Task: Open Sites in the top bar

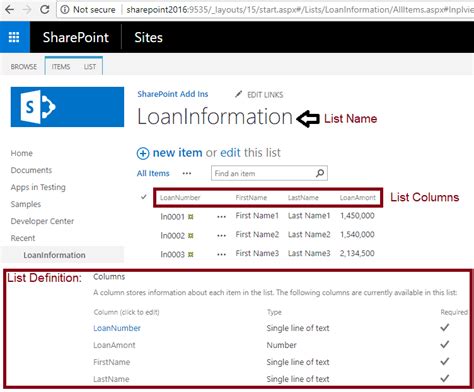Action: point(148,37)
